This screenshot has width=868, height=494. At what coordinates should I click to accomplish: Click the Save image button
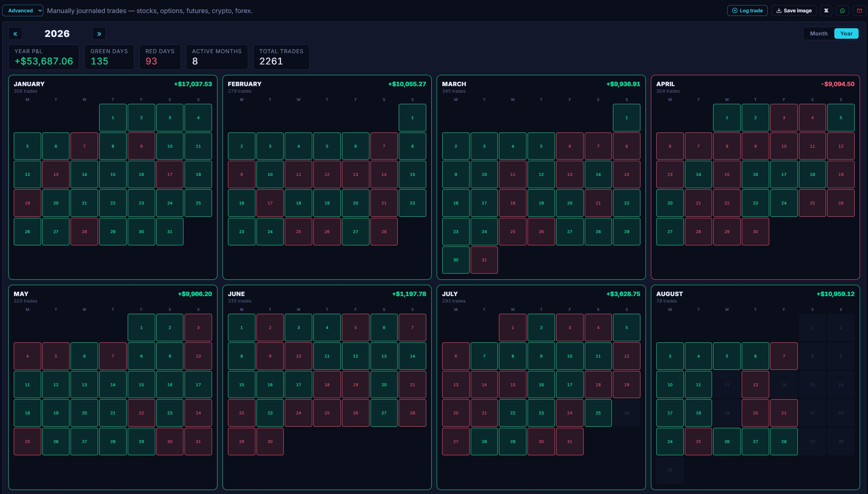point(794,10)
